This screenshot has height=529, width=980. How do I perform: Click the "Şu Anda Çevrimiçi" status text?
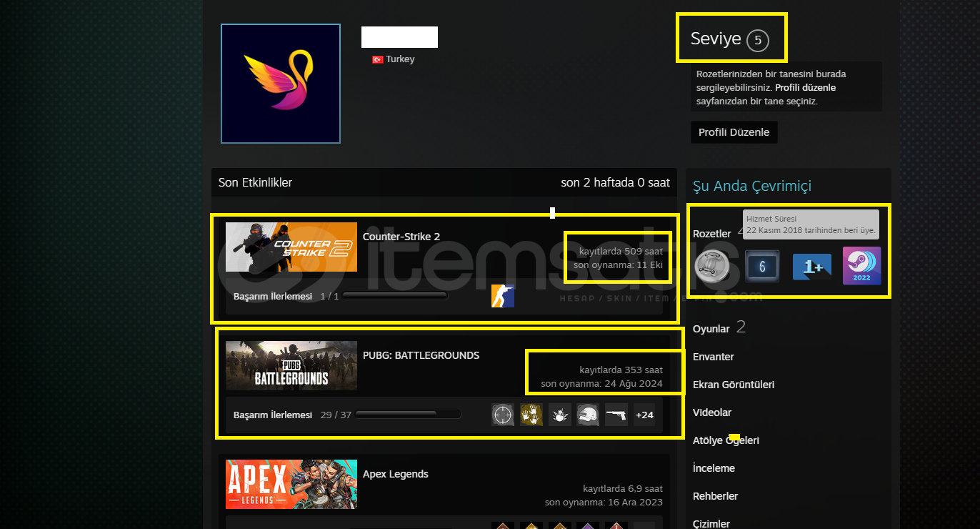pyautogui.click(x=752, y=187)
